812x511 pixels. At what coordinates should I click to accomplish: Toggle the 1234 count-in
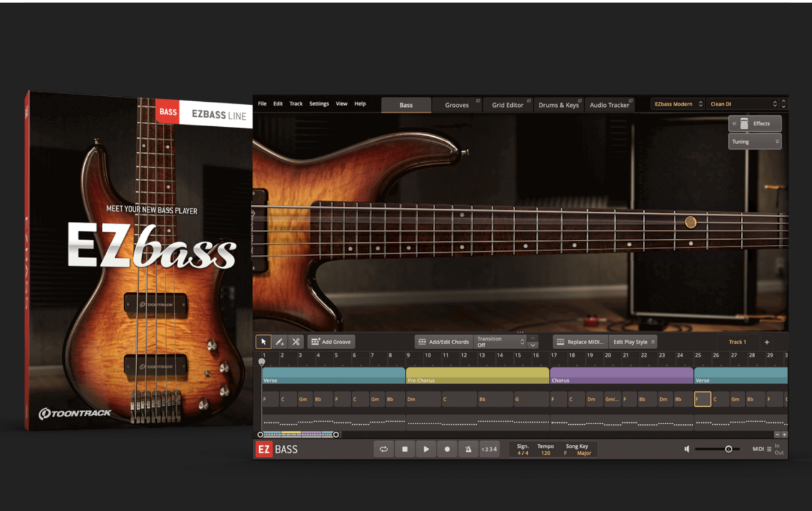490,449
